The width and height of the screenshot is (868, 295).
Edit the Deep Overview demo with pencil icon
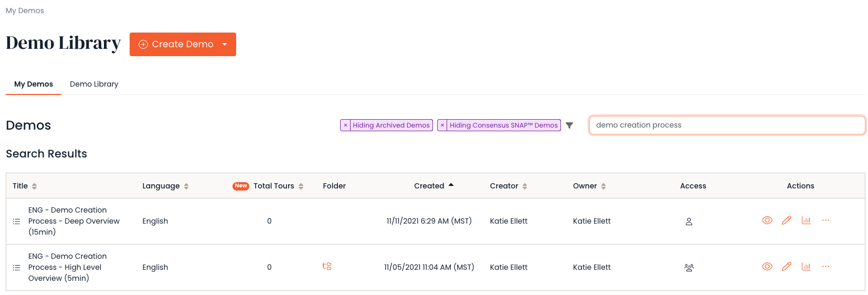(786, 220)
